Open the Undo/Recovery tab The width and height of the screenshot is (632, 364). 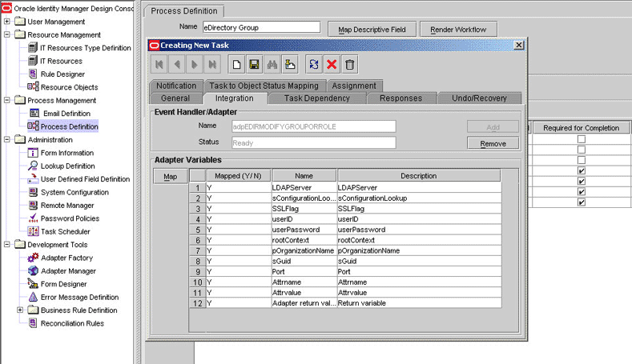point(479,98)
